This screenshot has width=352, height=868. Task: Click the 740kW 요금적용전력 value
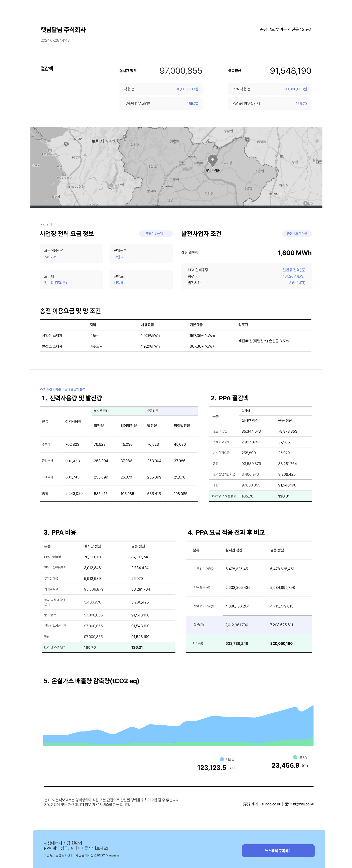coord(50,257)
